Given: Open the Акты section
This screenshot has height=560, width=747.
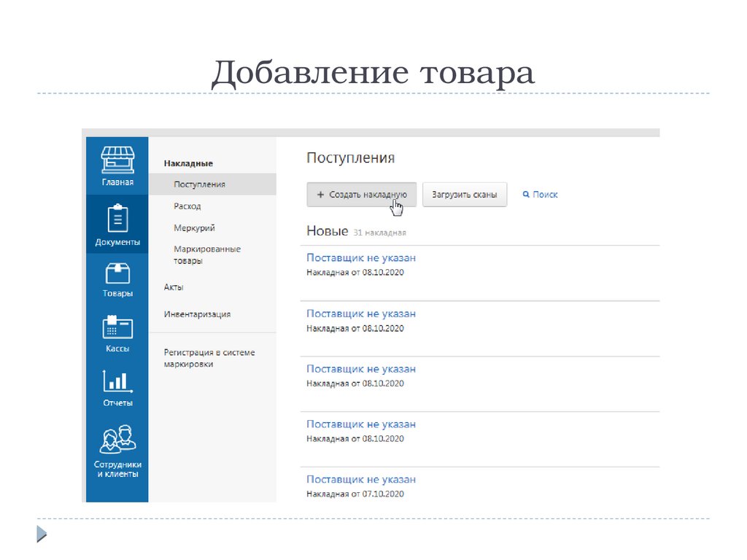Looking at the screenshot, I should (174, 287).
